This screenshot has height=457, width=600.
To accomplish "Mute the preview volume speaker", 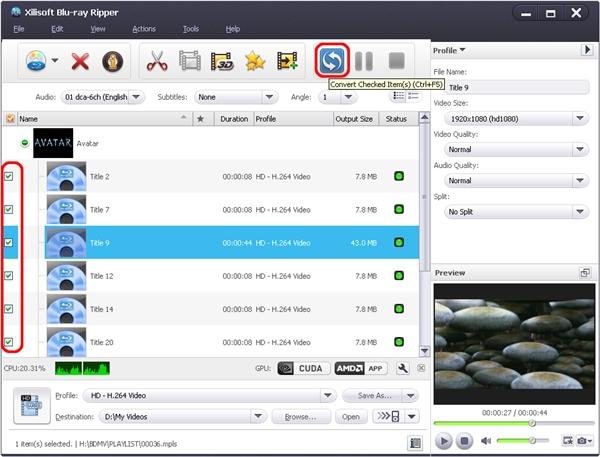I will tap(486, 441).
